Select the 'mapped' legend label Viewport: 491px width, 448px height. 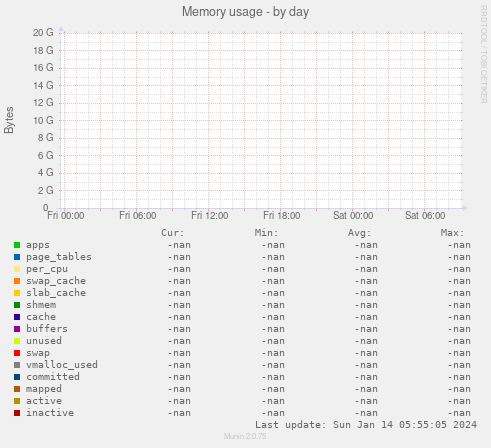(x=44, y=389)
